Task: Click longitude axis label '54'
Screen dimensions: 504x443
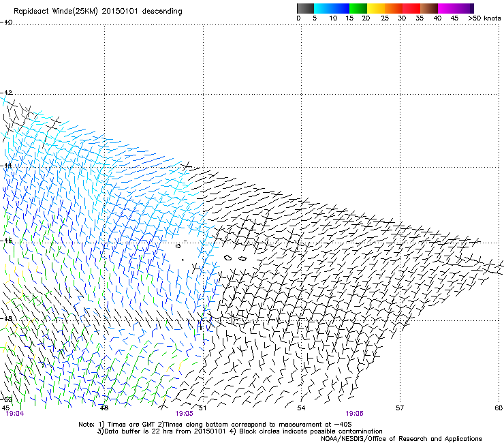Action: click(301, 408)
